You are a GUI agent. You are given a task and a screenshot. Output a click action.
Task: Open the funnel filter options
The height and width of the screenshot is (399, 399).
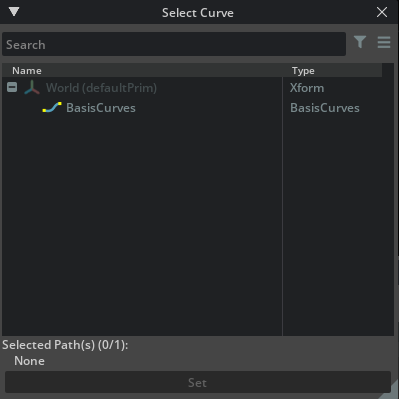(x=360, y=42)
